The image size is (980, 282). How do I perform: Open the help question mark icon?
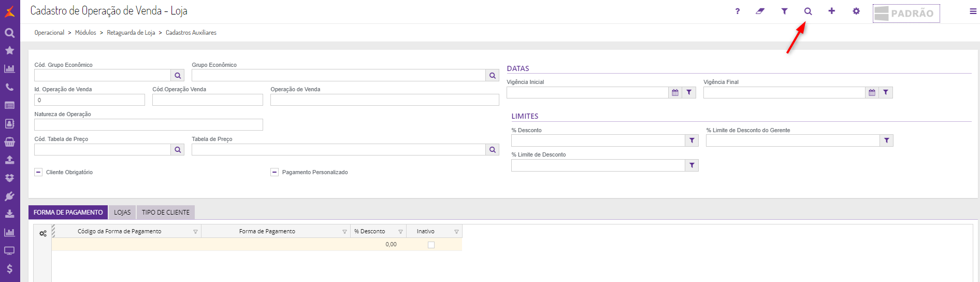(x=737, y=11)
